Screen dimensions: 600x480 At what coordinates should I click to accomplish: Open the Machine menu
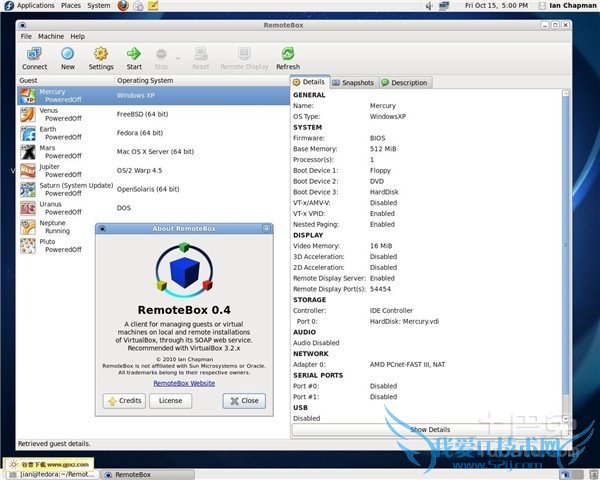pos(50,36)
